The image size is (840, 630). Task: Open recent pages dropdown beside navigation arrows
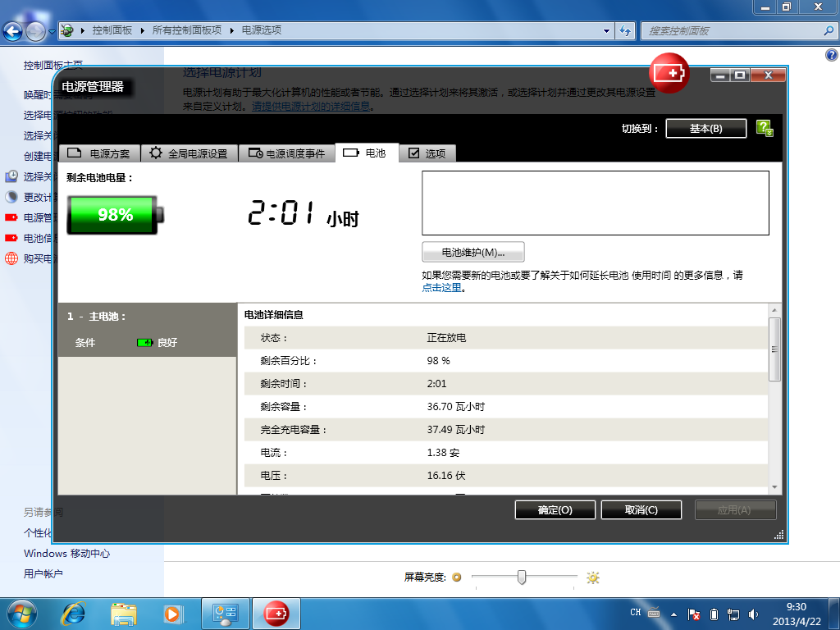52,32
